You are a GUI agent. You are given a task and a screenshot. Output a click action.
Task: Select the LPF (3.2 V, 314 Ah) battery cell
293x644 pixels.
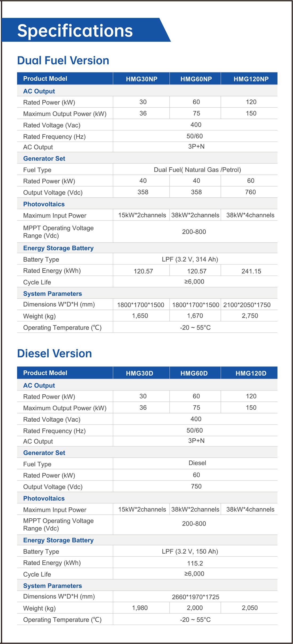pyautogui.click(x=190, y=259)
